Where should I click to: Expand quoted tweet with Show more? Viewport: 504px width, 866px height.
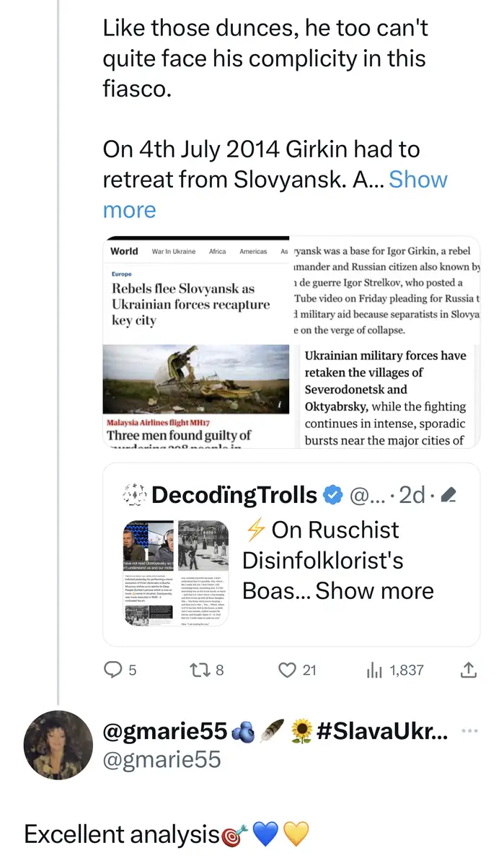tap(374, 590)
